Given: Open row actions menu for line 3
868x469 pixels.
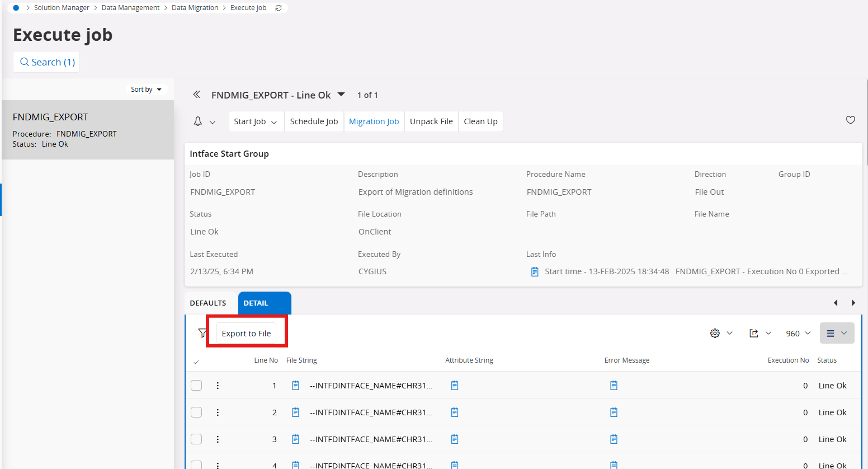Looking at the screenshot, I should 218,439.
